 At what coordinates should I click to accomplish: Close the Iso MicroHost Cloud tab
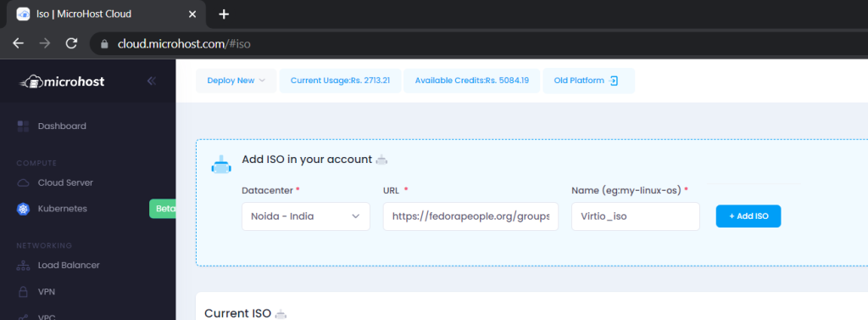point(192,14)
